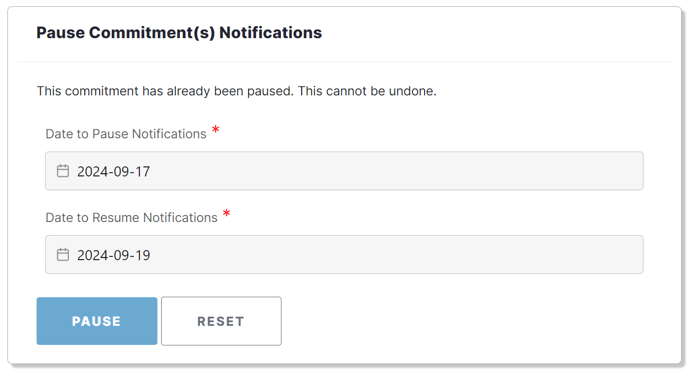Image resolution: width=688 pixels, height=373 pixels.
Task: Click red asterisk beside Pause Notifications label
Action: pos(215,129)
